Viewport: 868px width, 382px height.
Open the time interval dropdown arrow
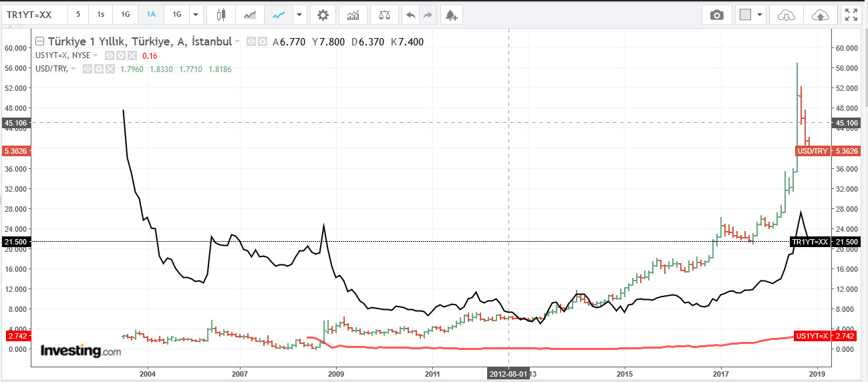(x=196, y=15)
